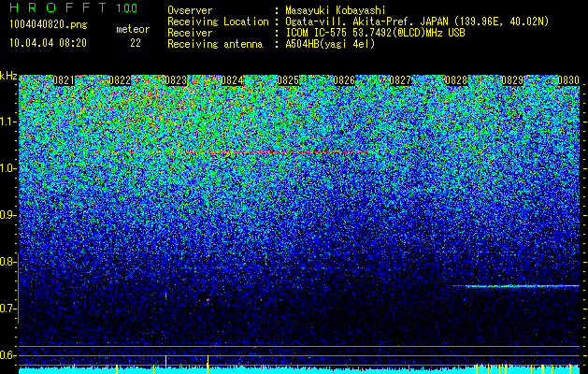Click the 0.8 frequency axis label
The image size is (588, 374).
[7, 262]
